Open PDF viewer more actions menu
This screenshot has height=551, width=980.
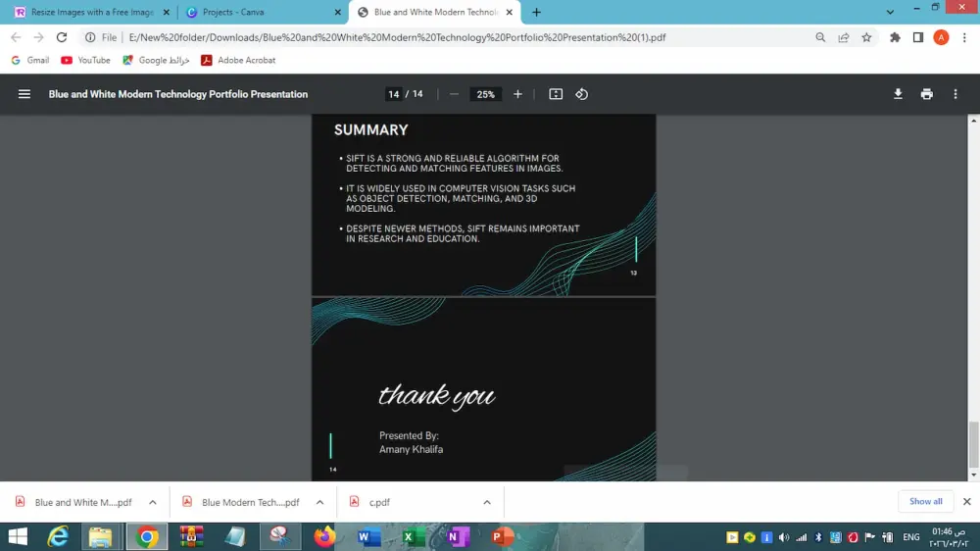[955, 94]
